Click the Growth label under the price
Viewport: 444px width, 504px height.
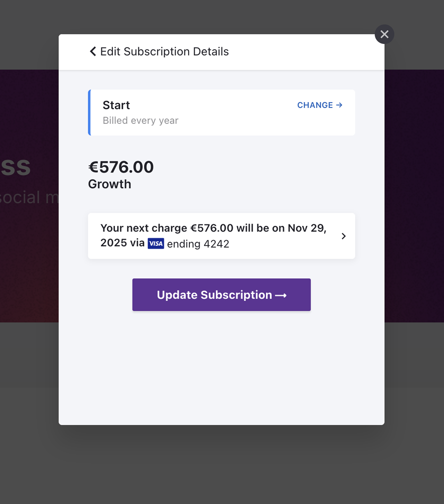110,184
